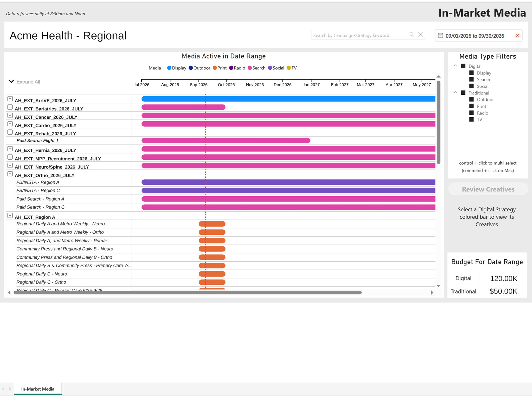Viewport: 532px width, 397px height.
Task: Toggle the Print filter checkbox
Action: pos(471,106)
